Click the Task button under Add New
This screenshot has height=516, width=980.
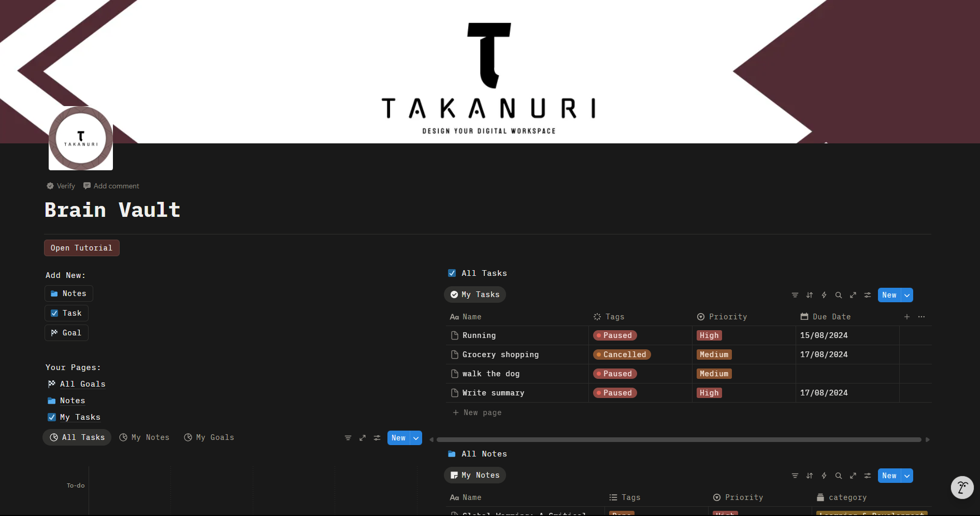(x=66, y=313)
